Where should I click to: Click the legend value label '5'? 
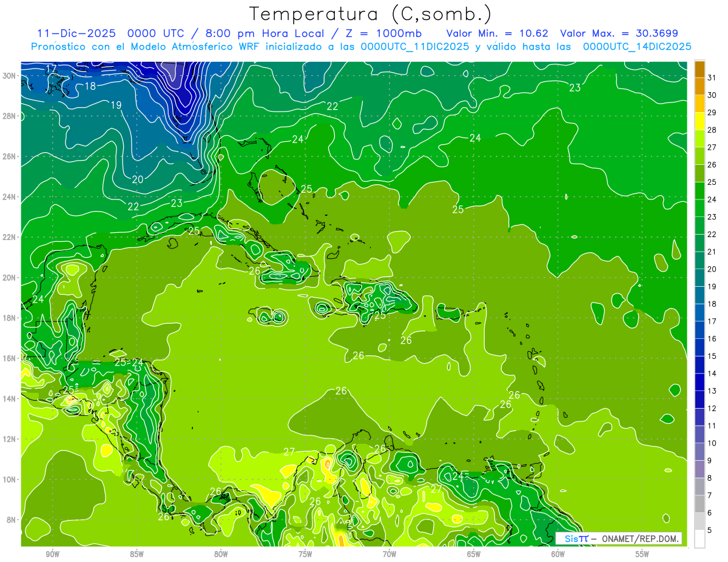(x=710, y=531)
